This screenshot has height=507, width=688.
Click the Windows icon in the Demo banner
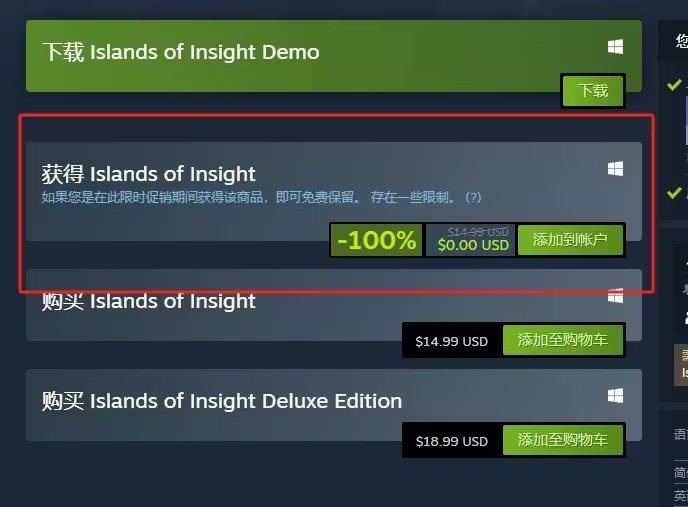pos(615,47)
